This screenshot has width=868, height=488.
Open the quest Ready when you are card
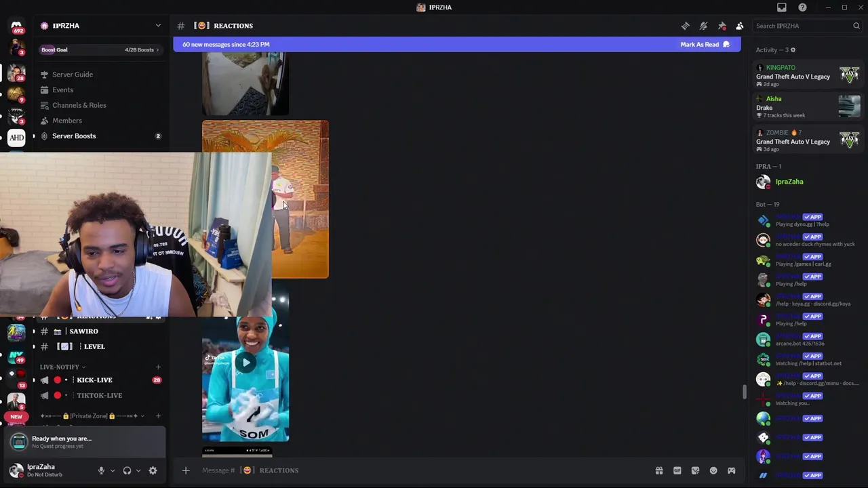tap(85, 442)
